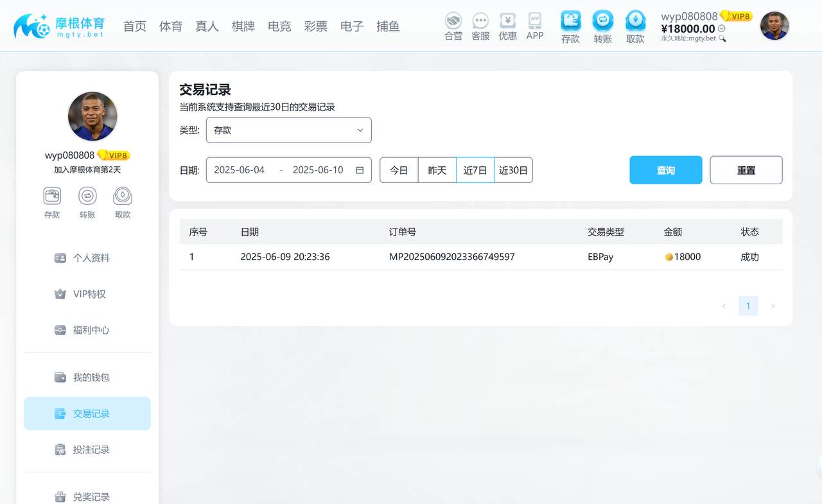Viewport: 822px width, 504px height.
Task: Select the 今日 quick date filter
Action: (x=399, y=170)
